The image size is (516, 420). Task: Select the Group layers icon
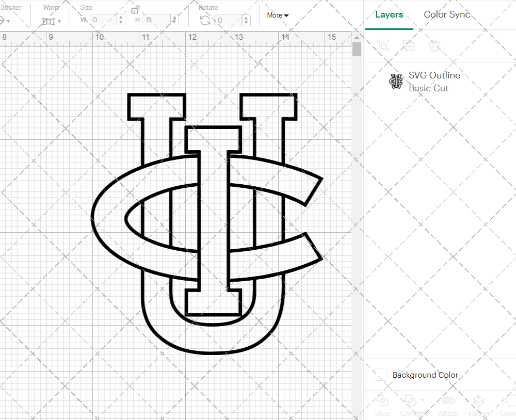point(383,45)
